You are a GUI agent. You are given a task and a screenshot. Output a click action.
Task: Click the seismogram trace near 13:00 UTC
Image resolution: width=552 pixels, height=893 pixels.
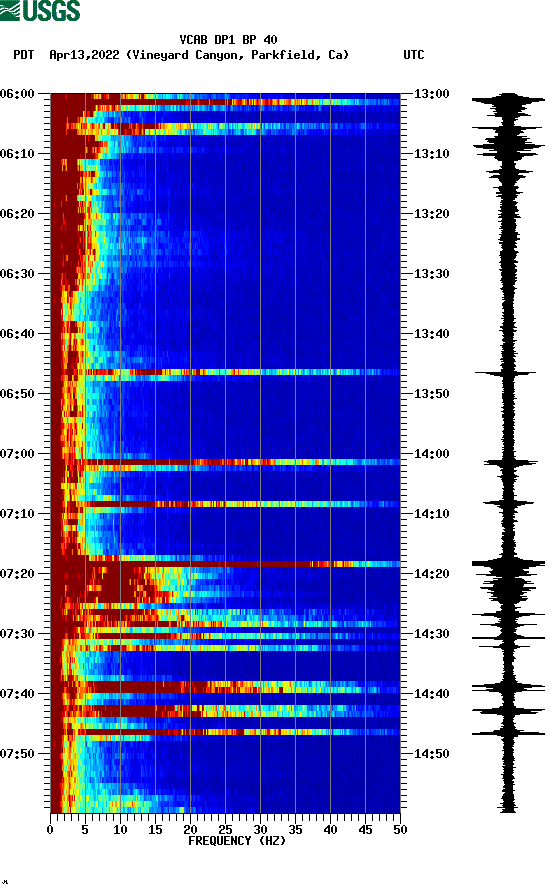(508, 100)
